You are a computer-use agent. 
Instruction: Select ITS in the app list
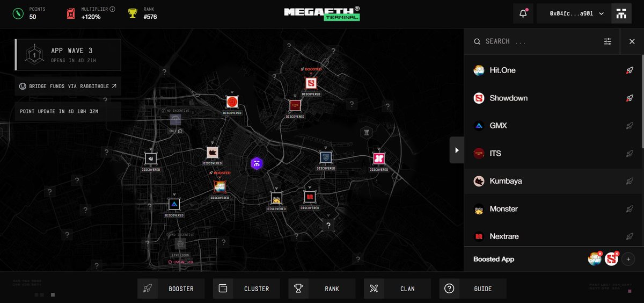click(x=553, y=153)
